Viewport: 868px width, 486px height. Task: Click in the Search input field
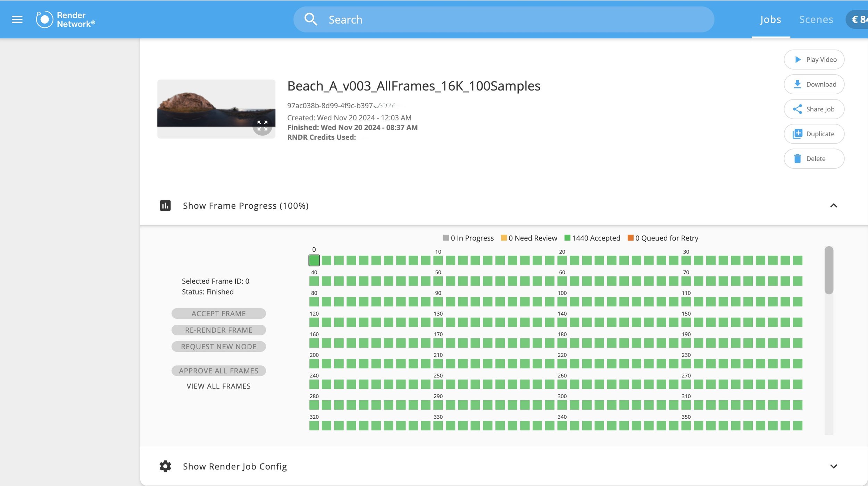point(503,19)
